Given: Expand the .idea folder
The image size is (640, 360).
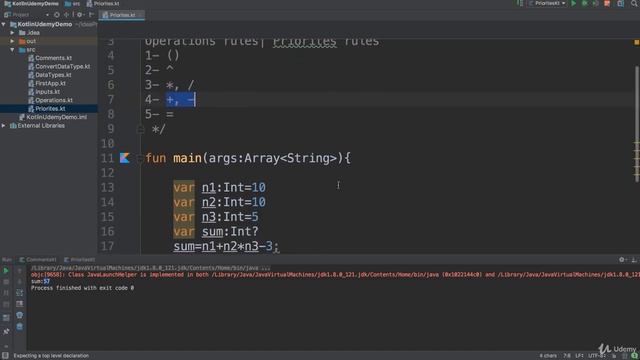Looking at the screenshot, I should [x=13, y=33].
